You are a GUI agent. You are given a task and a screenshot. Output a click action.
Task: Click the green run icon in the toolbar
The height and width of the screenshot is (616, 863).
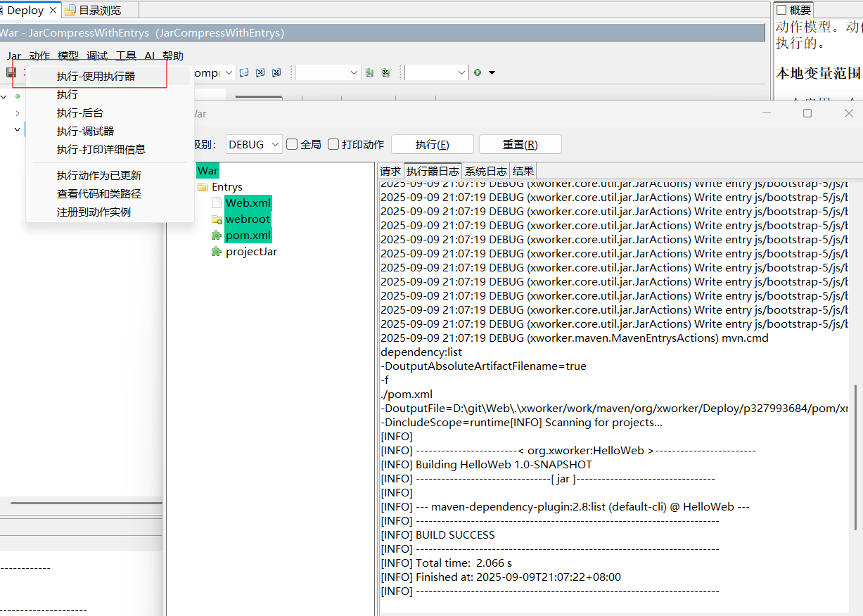(478, 72)
